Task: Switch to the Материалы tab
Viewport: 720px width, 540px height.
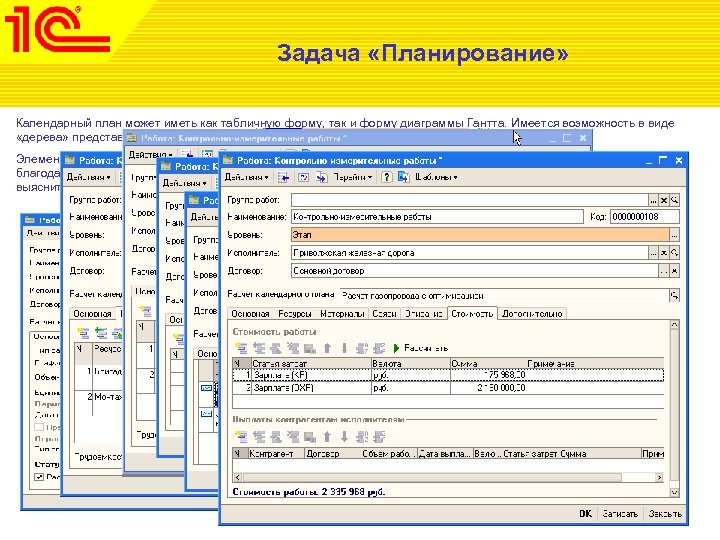Action: 343,314
